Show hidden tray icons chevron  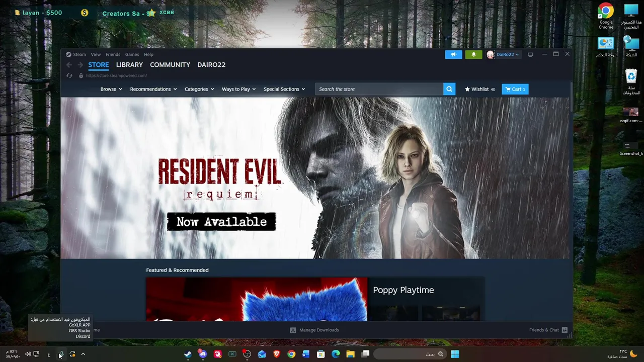point(83,354)
